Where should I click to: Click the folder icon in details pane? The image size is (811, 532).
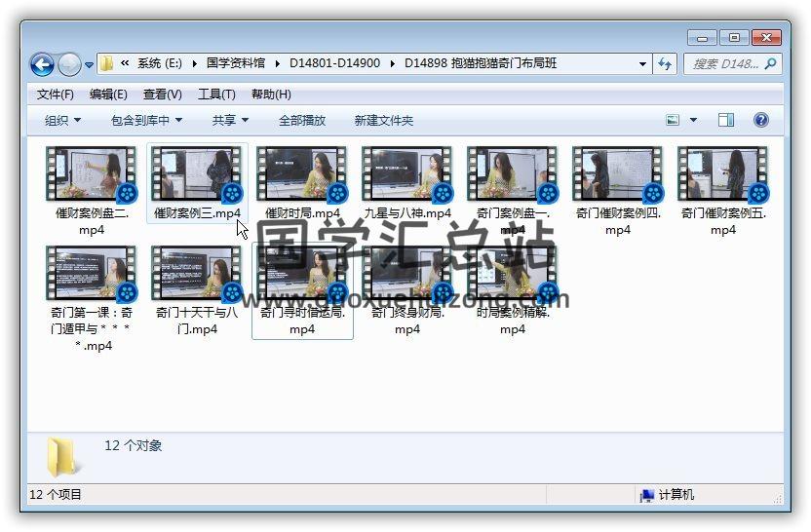pos(62,457)
